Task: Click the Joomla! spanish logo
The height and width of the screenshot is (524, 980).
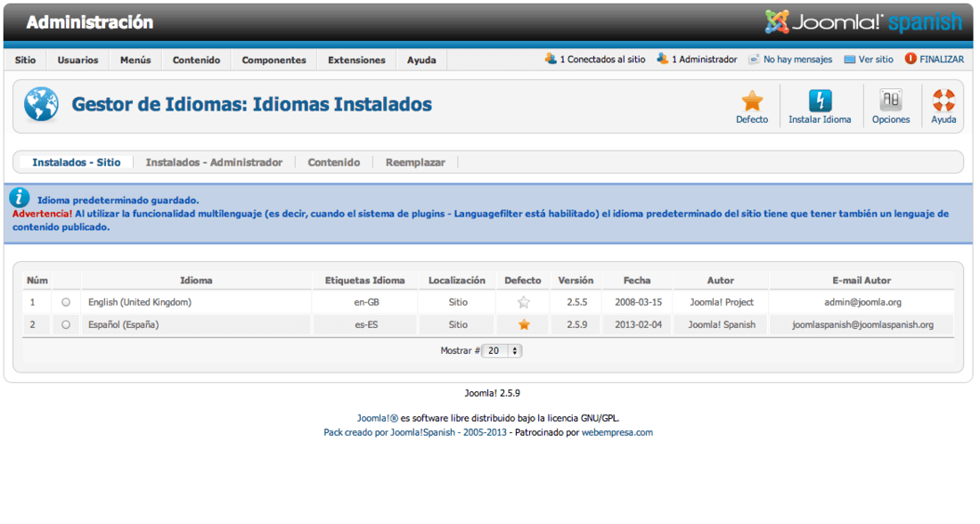Action: click(x=864, y=22)
